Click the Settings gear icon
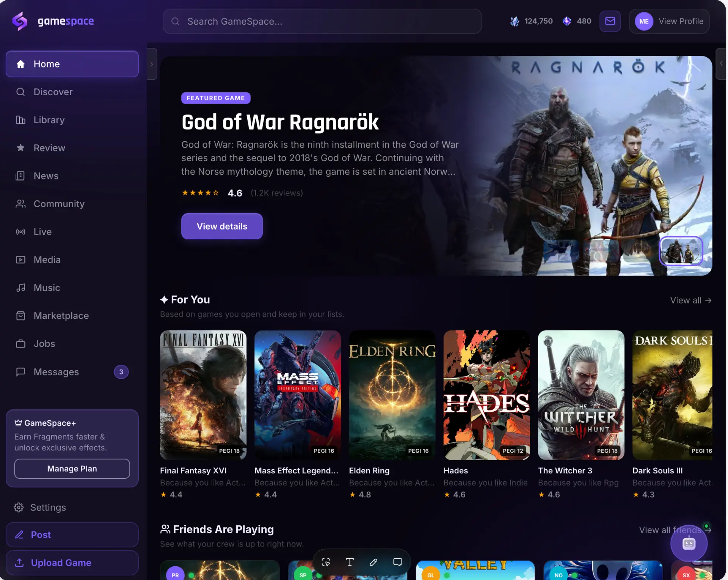The width and height of the screenshot is (728, 580). click(x=19, y=507)
